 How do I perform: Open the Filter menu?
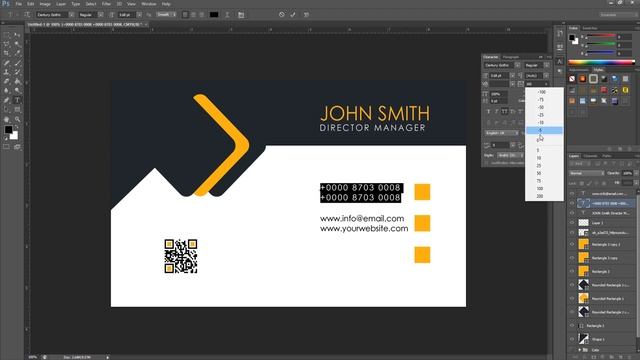[107, 4]
